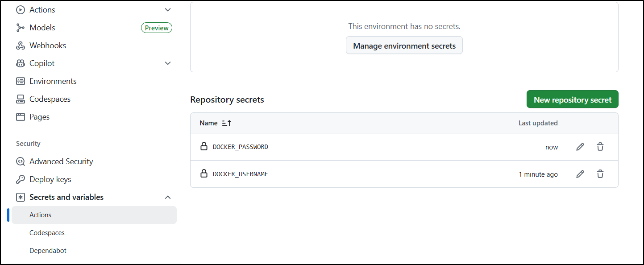
Task: Open the Actions secrets subpage
Action: (x=41, y=215)
